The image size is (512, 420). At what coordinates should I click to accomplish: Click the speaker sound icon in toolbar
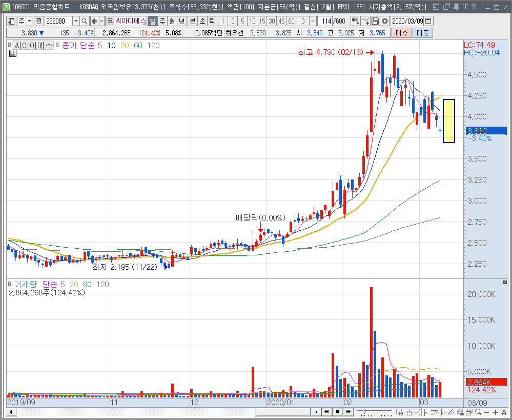click(95, 21)
